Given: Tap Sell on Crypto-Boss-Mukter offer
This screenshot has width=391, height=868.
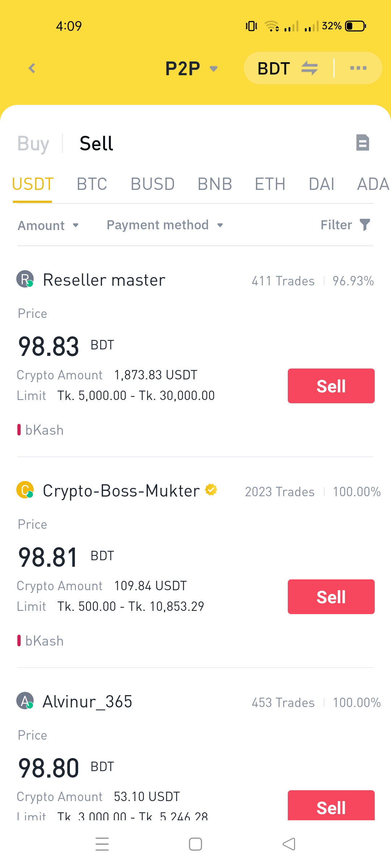Looking at the screenshot, I should pos(331,597).
